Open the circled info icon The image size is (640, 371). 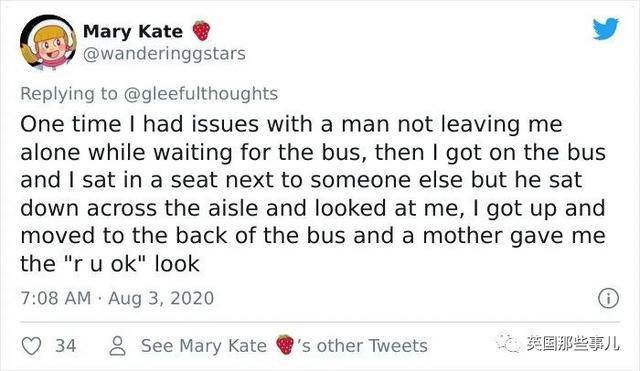[608, 298]
